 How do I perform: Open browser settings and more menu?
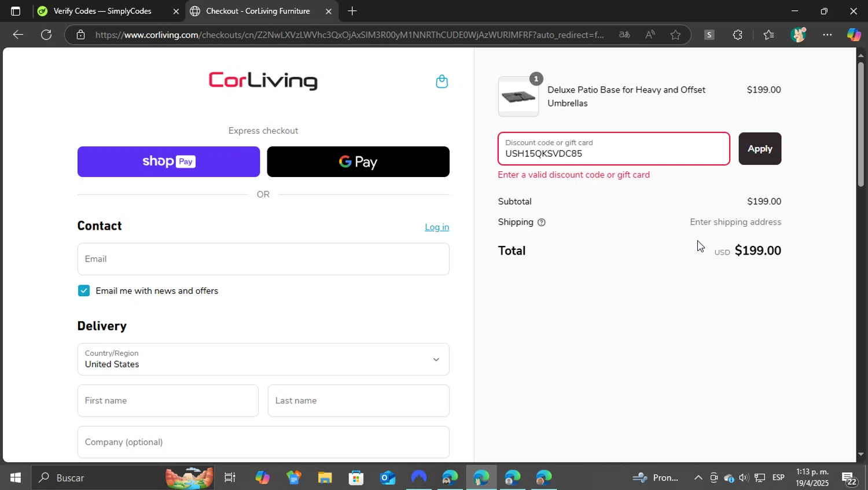827,35
